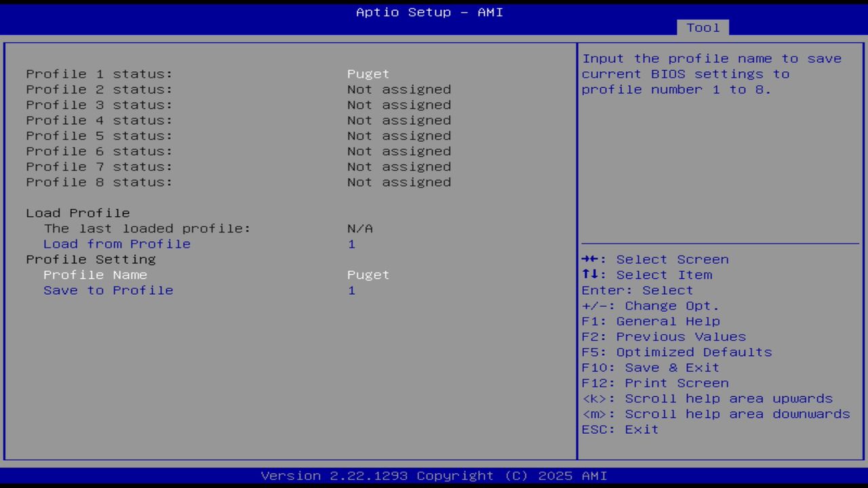
Task: Select Profile 6 status entry
Action: pyautogui.click(x=99, y=151)
